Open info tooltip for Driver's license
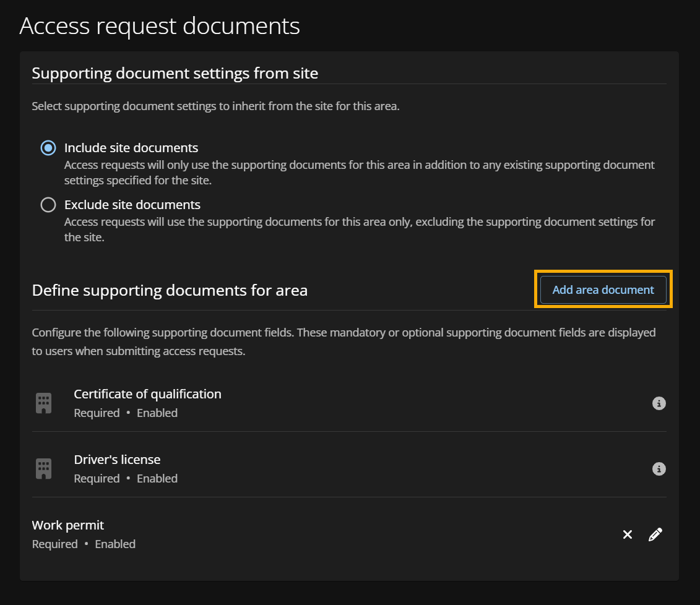The width and height of the screenshot is (700, 605). [x=659, y=469]
